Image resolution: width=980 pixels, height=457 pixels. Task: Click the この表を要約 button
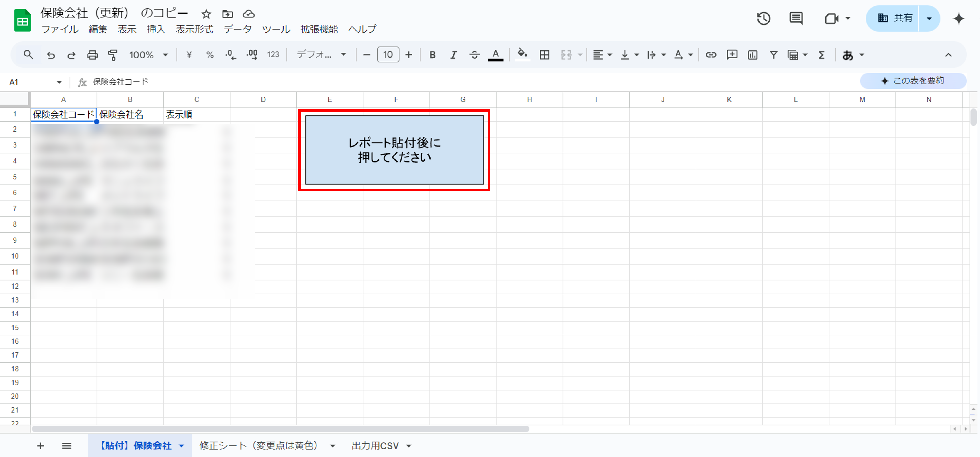(913, 81)
